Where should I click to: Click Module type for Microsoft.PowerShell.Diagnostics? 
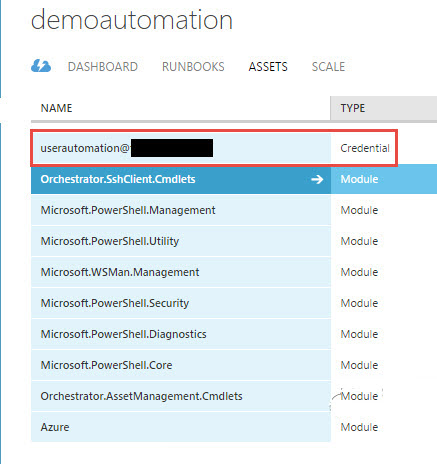(359, 334)
